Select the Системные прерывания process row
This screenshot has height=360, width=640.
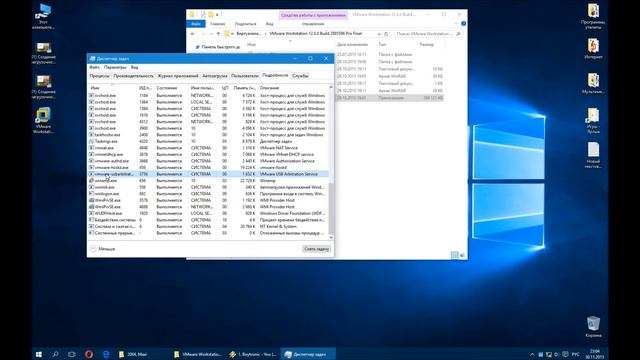click(x=208, y=233)
